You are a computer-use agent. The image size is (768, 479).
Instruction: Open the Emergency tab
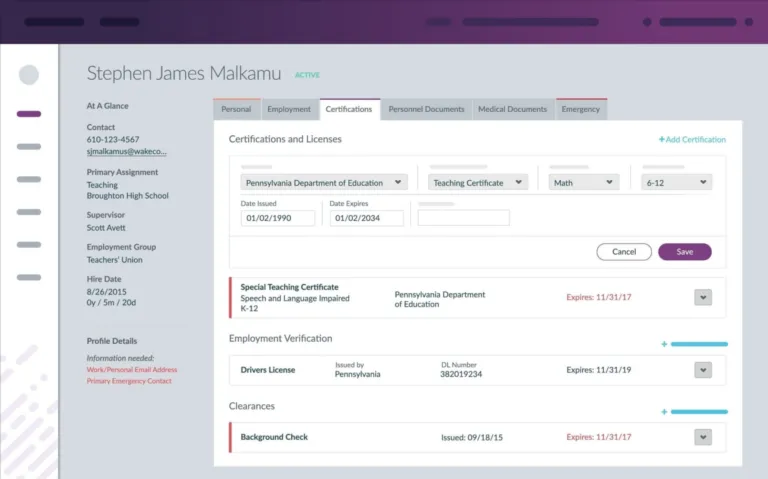tap(581, 109)
